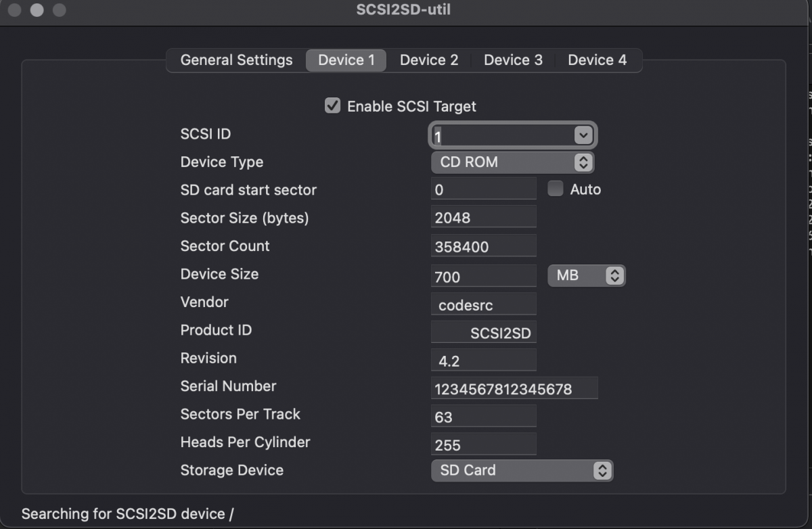812x529 pixels.
Task: Switch to the Device 3 tab
Action: (x=513, y=60)
